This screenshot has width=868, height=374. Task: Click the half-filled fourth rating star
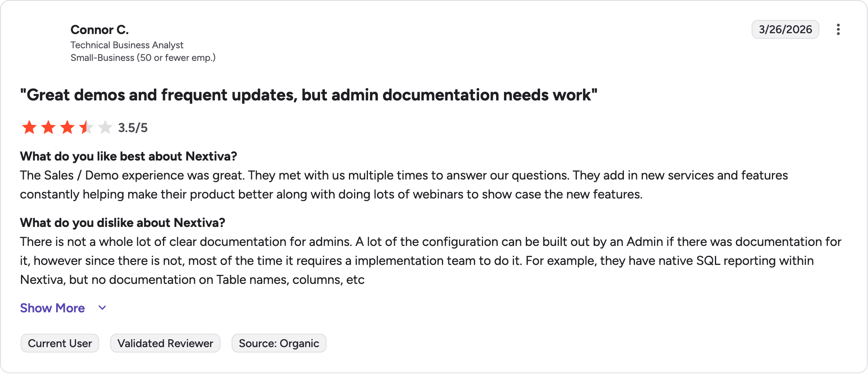pos(86,127)
